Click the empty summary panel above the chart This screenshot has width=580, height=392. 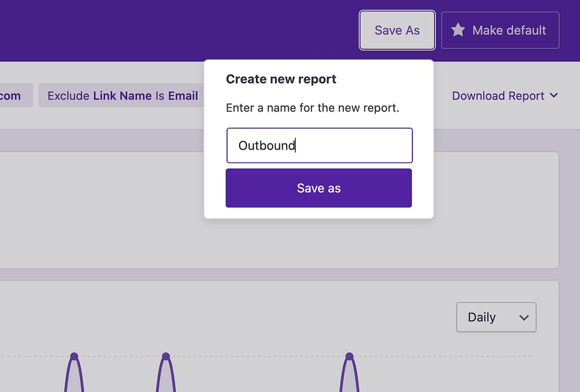coord(102,210)
